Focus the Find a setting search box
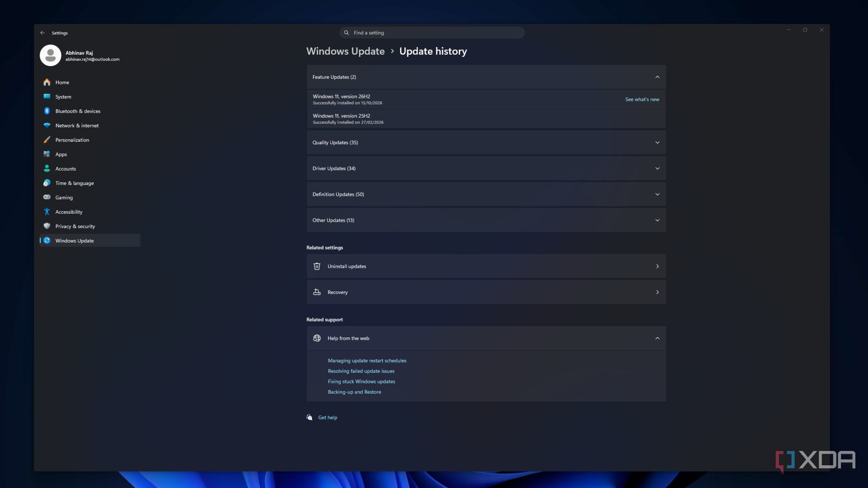Viewport: 868px width, 488px height. click(432, 33)
